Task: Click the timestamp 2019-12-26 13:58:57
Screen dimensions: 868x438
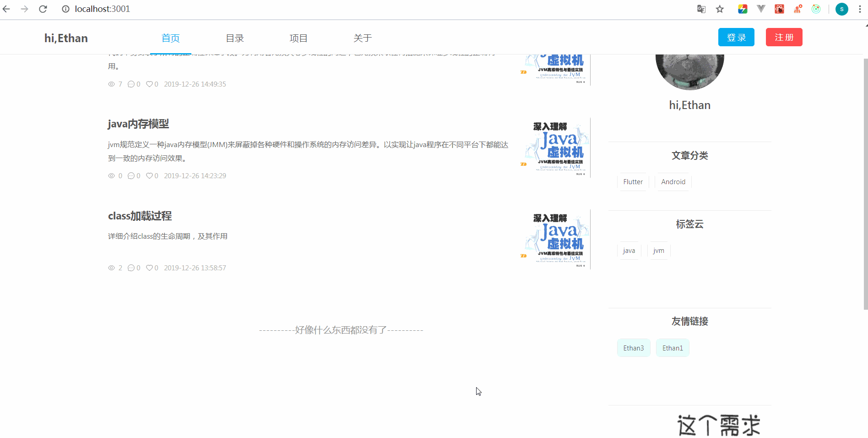Action: click(195, 268)
